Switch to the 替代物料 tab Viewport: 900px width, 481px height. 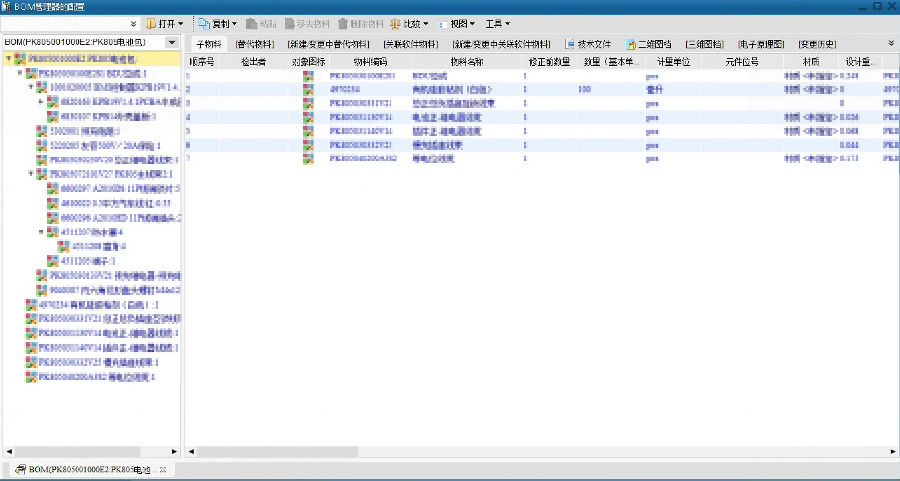pos(255,44)
